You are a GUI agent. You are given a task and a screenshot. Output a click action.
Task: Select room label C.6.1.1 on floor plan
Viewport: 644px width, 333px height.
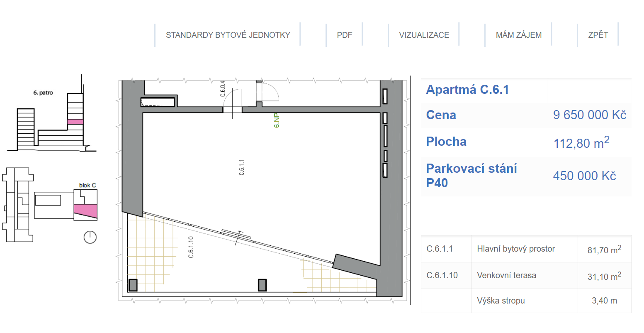[242, 167]
